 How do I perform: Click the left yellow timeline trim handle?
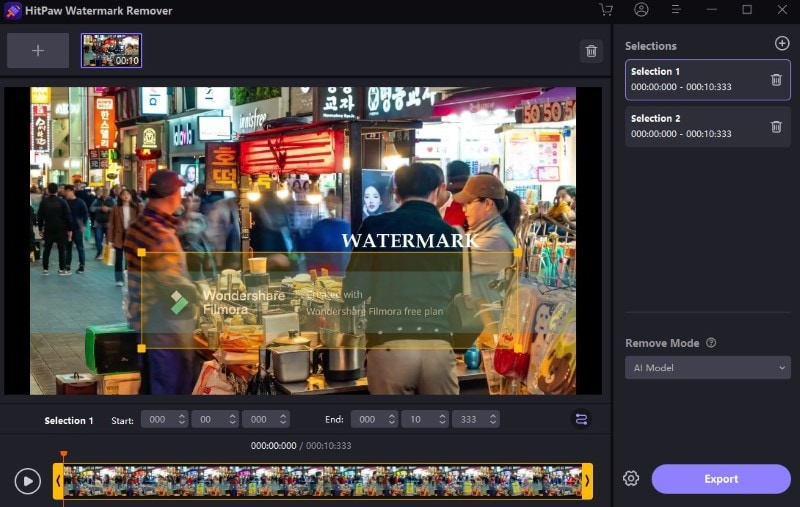(58, 481)
